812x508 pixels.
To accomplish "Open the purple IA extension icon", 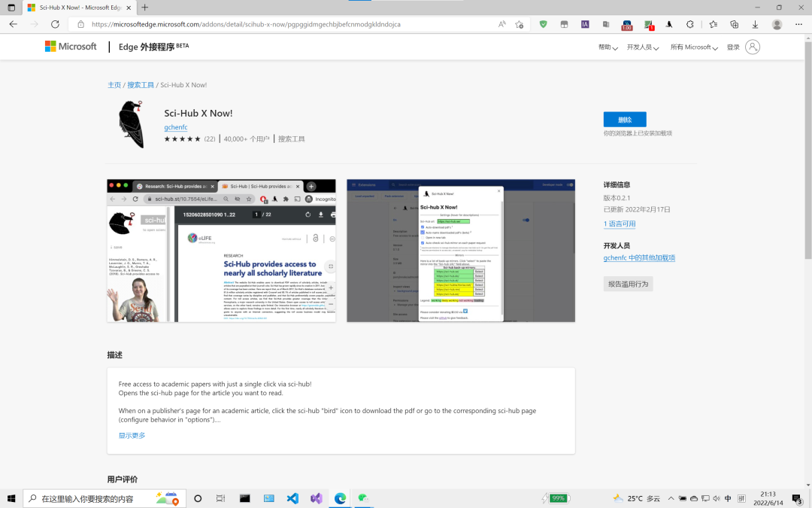I will 585,24.
